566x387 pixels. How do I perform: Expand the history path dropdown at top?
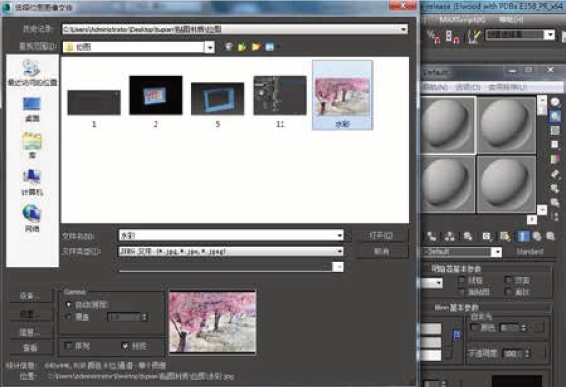403,29
